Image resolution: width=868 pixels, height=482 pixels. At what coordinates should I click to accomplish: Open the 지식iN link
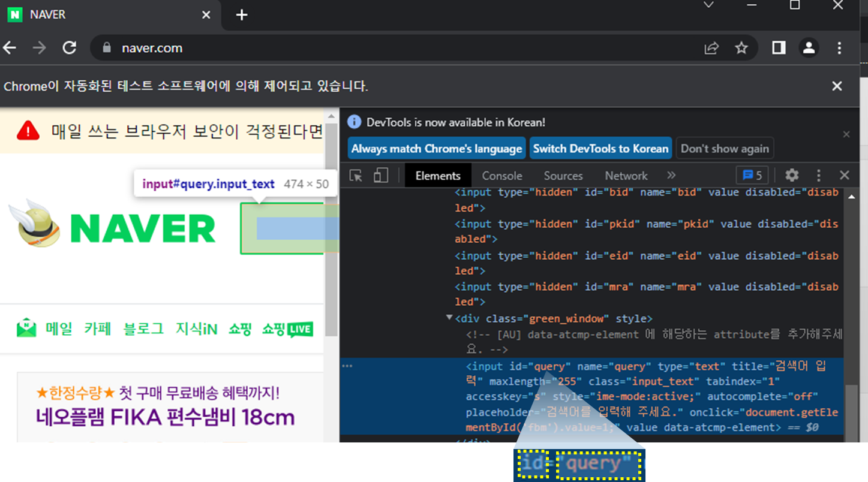[196, 329]
